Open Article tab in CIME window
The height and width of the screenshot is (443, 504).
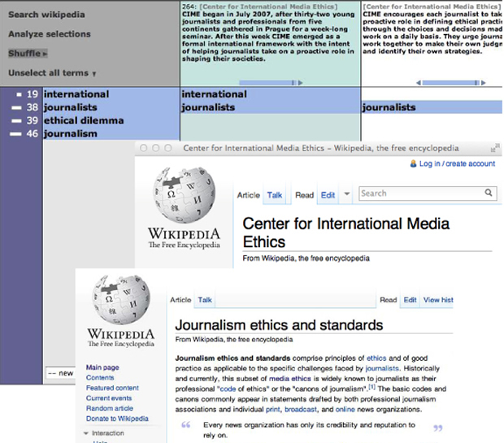[249, 195]
